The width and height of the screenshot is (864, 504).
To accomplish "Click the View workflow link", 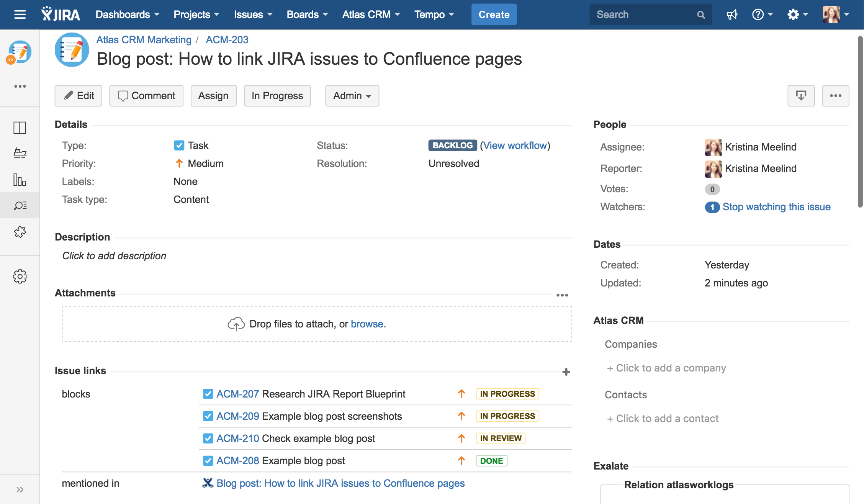I will (515, 146).
